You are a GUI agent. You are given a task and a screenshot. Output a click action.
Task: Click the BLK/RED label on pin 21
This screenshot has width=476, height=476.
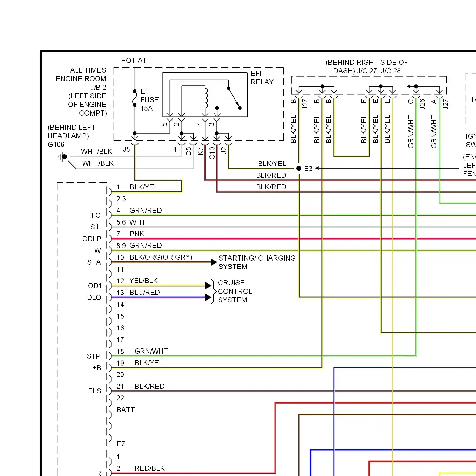[149, 386]
